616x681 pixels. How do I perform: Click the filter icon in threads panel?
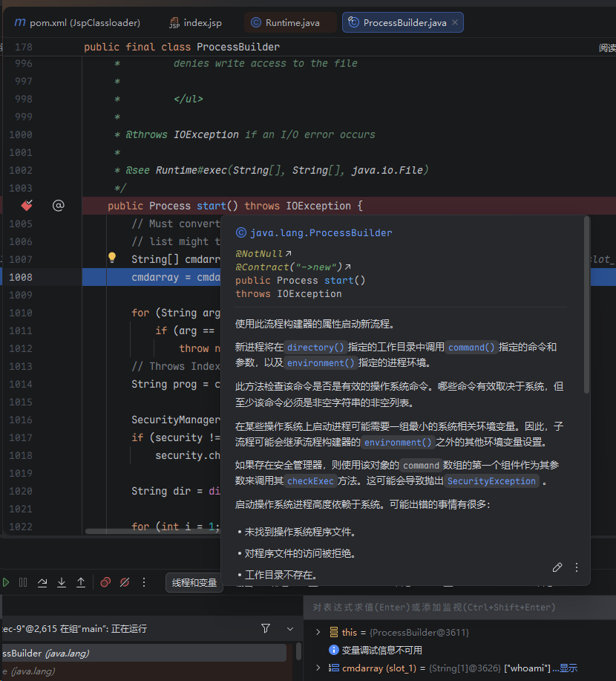266,628
